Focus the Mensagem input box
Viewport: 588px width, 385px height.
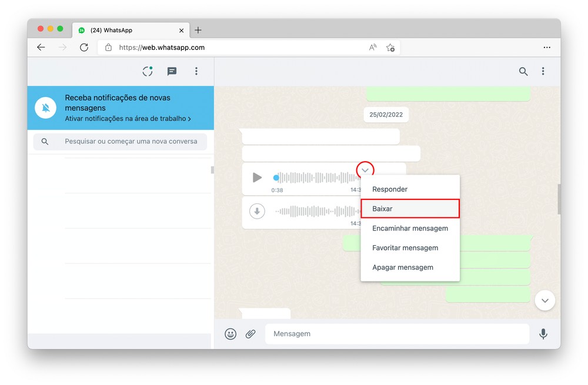pos(397,334)
